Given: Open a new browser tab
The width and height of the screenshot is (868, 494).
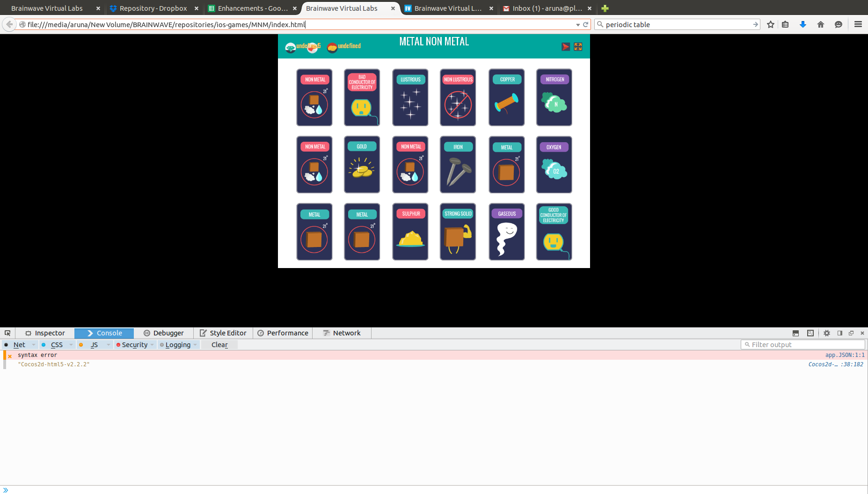Looking at the screenshot, I should (605, 8).
